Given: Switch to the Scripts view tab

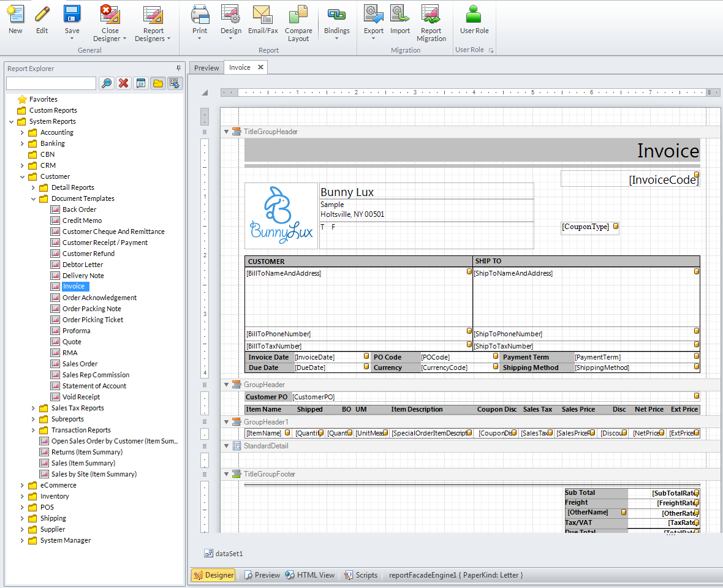Looking at the screenshot, I should click(x=361, y=575).
